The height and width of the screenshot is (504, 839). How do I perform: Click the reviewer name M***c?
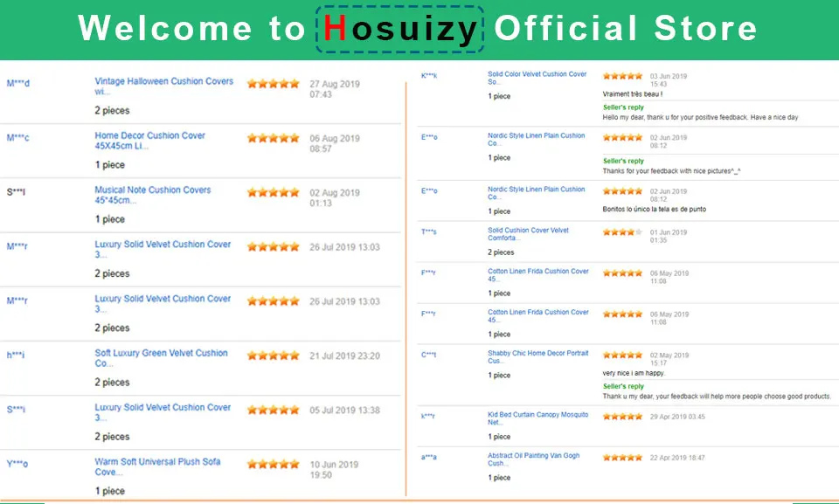[17, 137]
